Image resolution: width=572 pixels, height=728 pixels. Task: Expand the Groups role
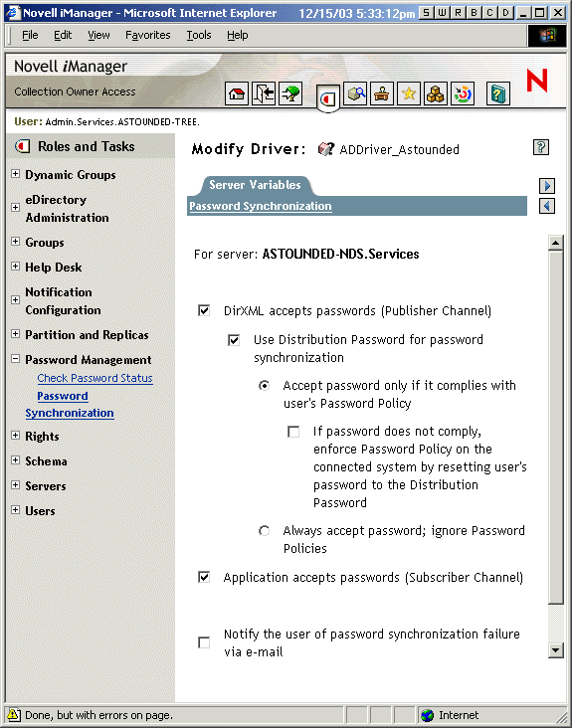[15, 242]
